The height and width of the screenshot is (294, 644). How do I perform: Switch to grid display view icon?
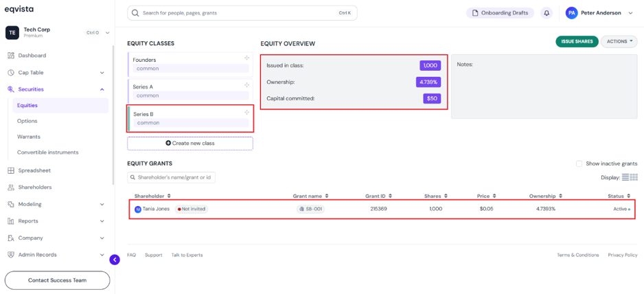coord(634,177)
